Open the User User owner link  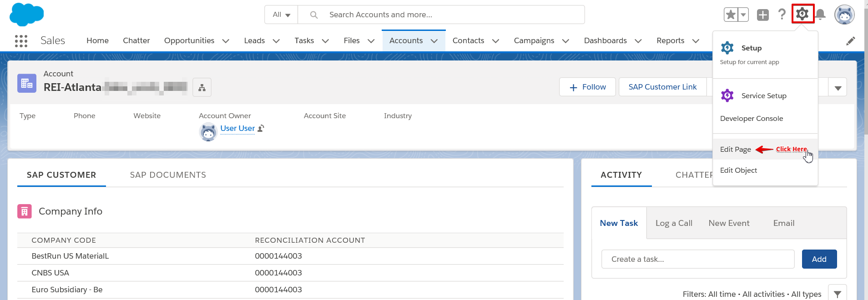(x=237, y=128)
